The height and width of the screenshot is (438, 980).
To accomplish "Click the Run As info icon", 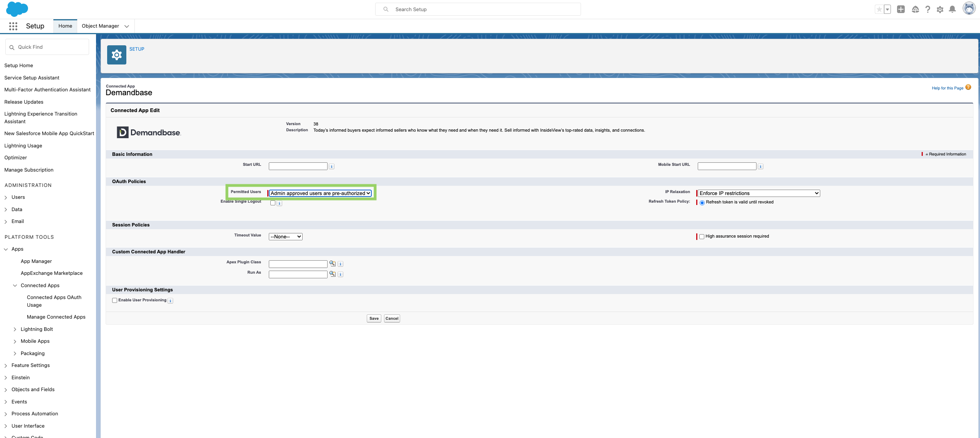I will pos(341,274).
